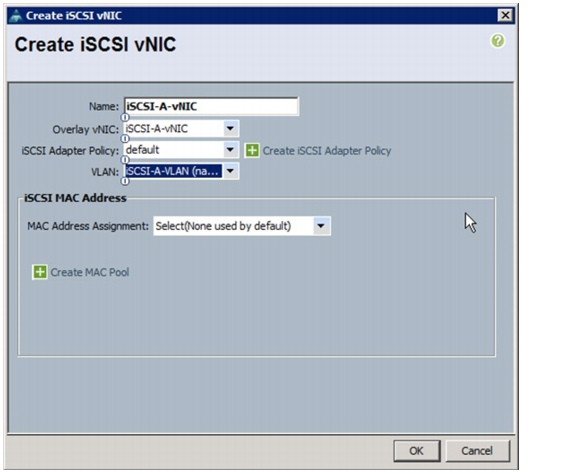Expand the Overlay vNIC dropdown arrow
This screenshot has height=472, width=570.
click(x=230, y=128)
